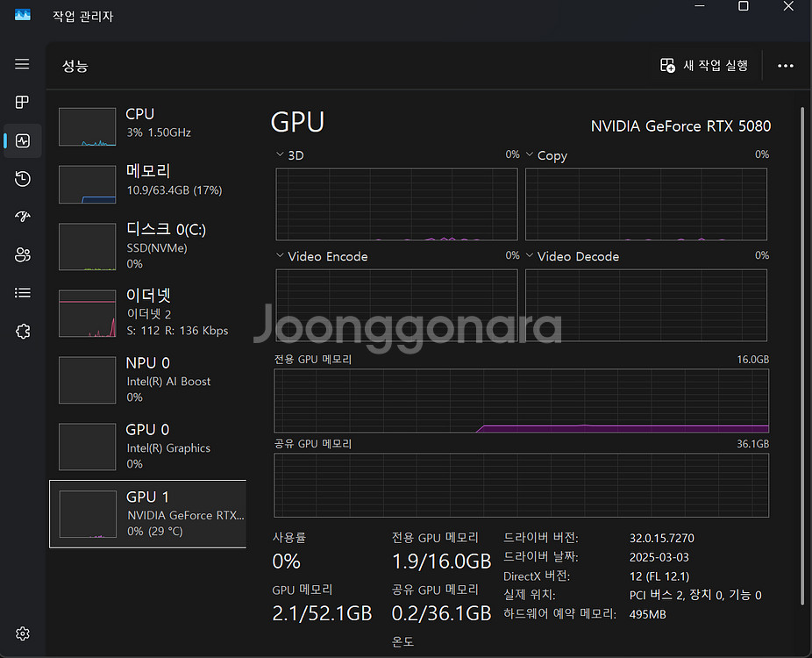This screenshot has width=812, height=658.
Task: Click the 새 작업 실행 run new task button
Action: (704, 65)
